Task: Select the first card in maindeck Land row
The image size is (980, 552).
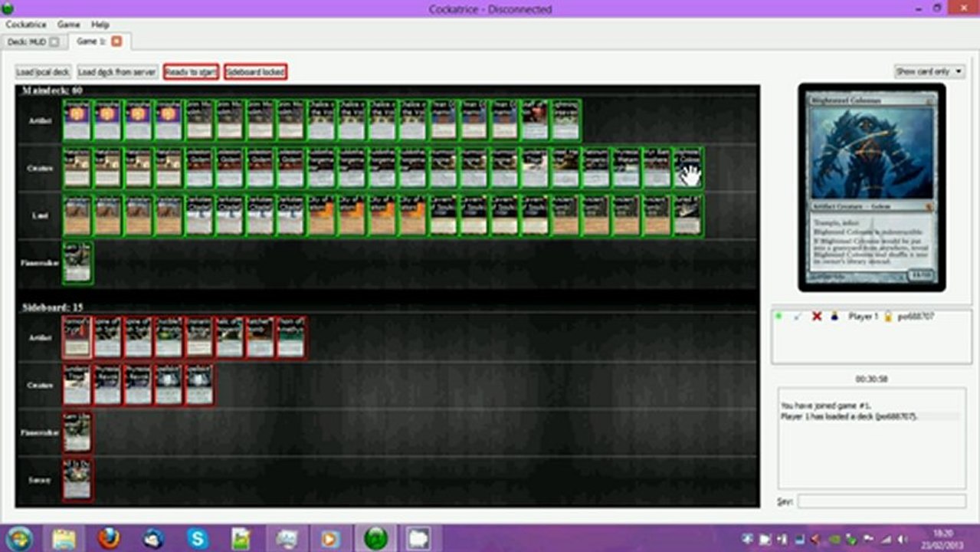Action: (x=77, y=215)
